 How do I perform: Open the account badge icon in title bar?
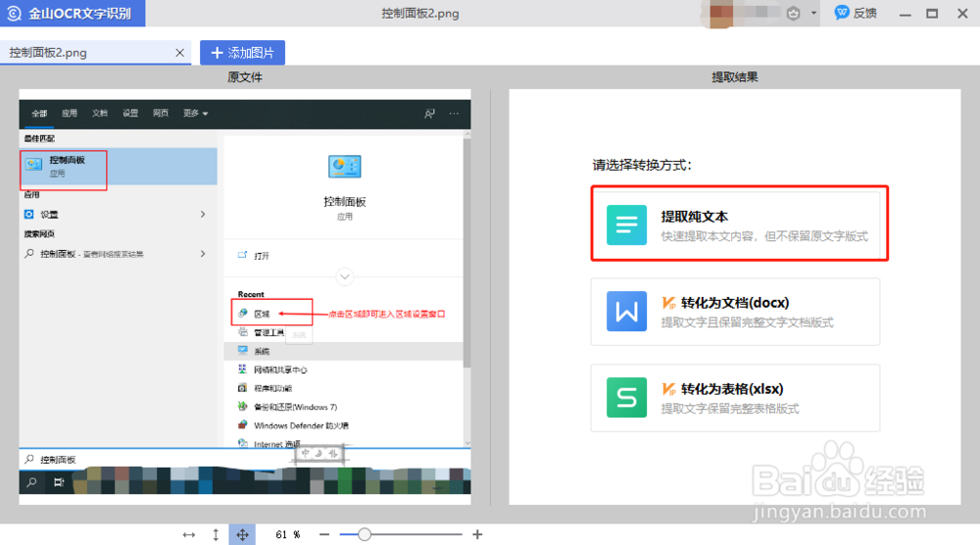tap(793, 13)
